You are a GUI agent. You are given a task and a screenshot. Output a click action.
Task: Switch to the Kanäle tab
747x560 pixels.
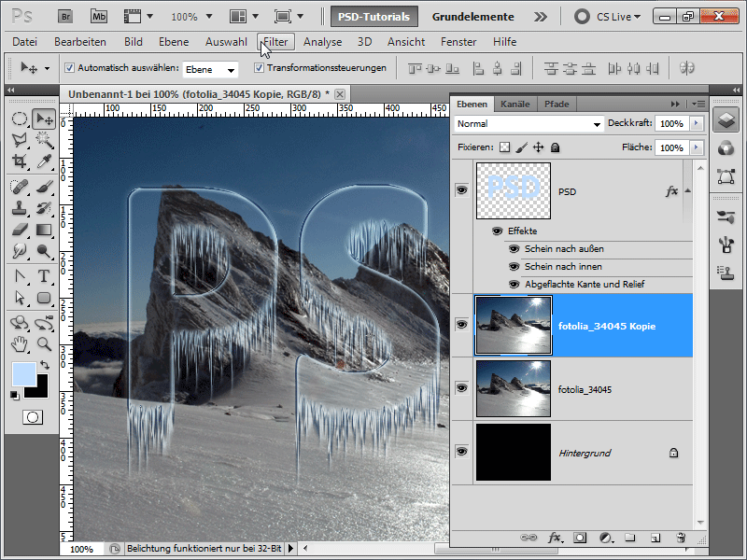(x=515, y=104)
